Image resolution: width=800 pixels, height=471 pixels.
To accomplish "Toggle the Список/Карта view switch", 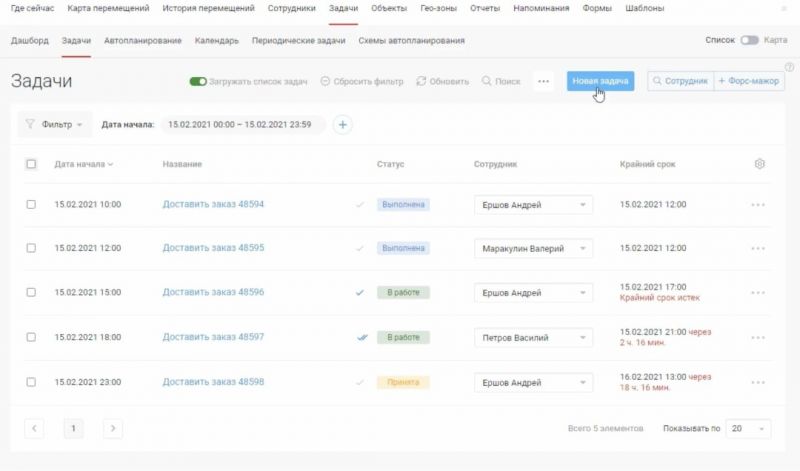I will point(749,41).
